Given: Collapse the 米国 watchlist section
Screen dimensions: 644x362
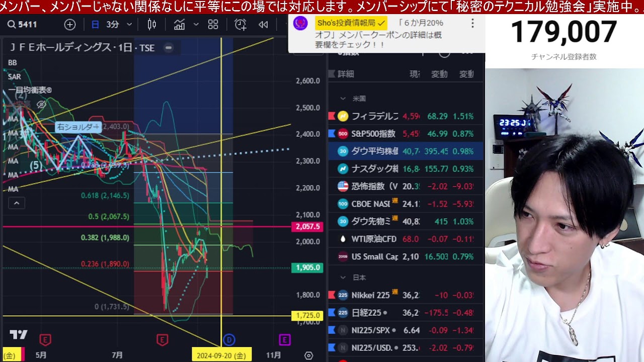Looking at the screenshot, I should click(x=343, y=99).
